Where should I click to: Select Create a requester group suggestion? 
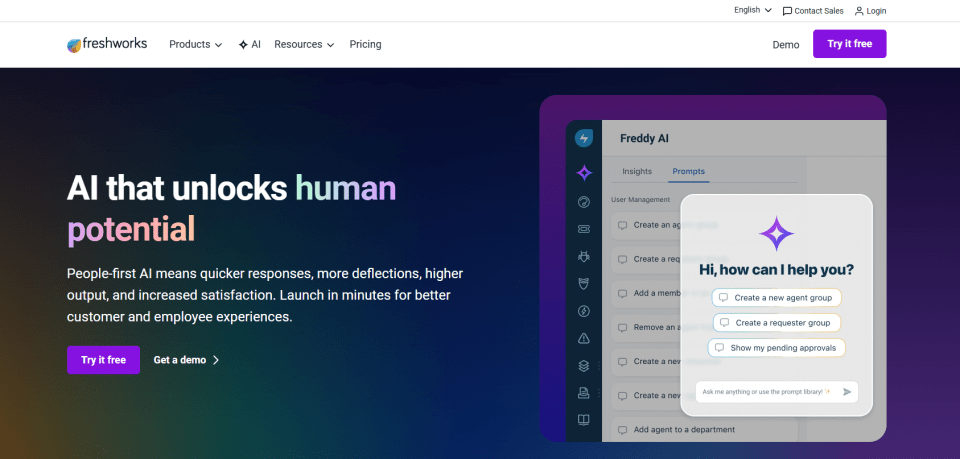coord(776,323)
